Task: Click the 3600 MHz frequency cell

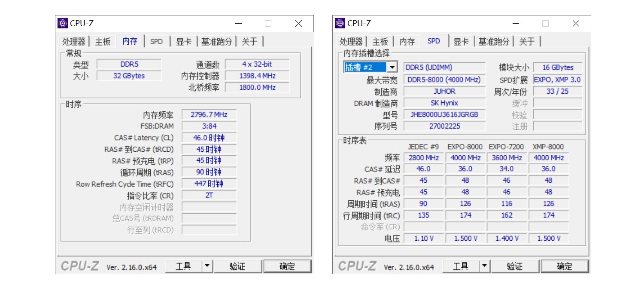Action: point(507,158)
